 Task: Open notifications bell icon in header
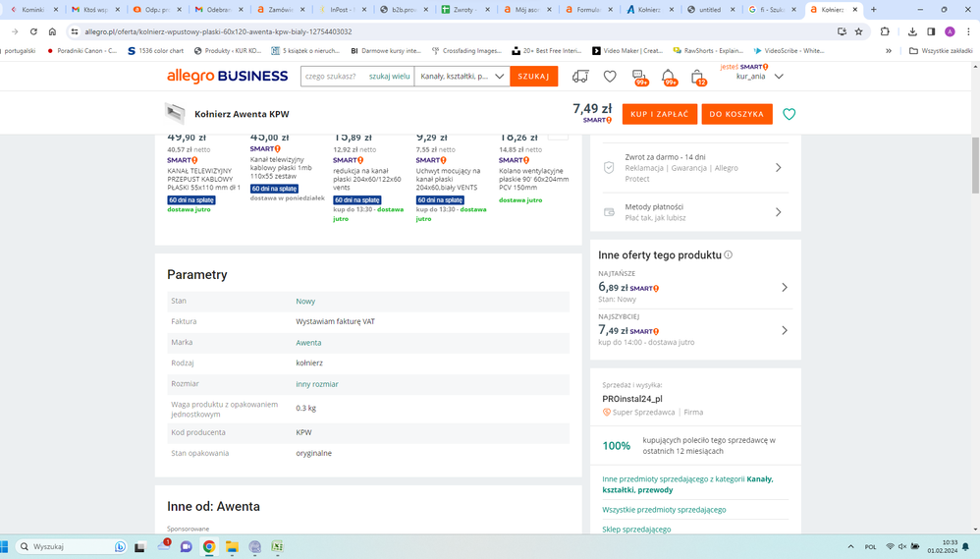click(668, 77)
